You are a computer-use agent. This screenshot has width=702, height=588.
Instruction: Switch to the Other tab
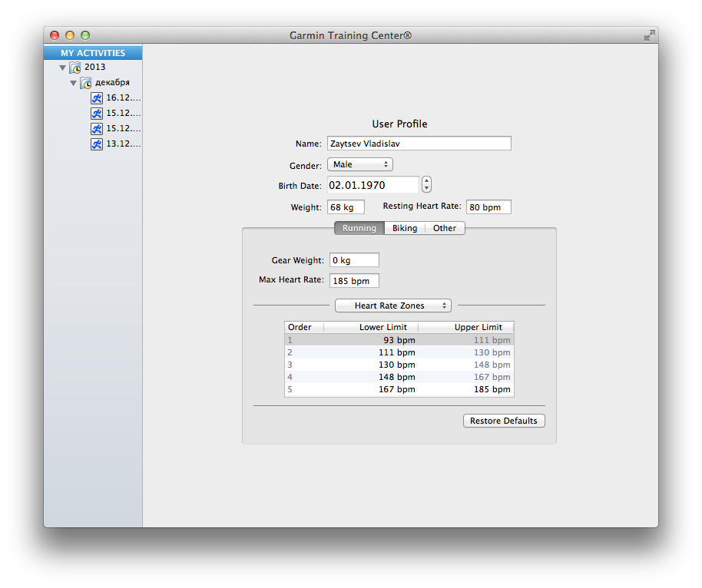point(445,228)
